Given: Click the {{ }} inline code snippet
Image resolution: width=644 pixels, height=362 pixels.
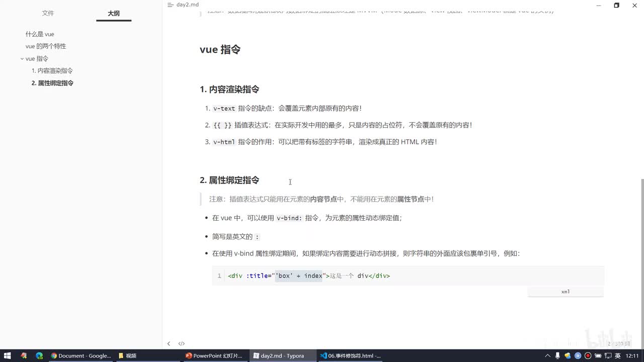Looking at the screenshot, I should [x=222, y=125].
